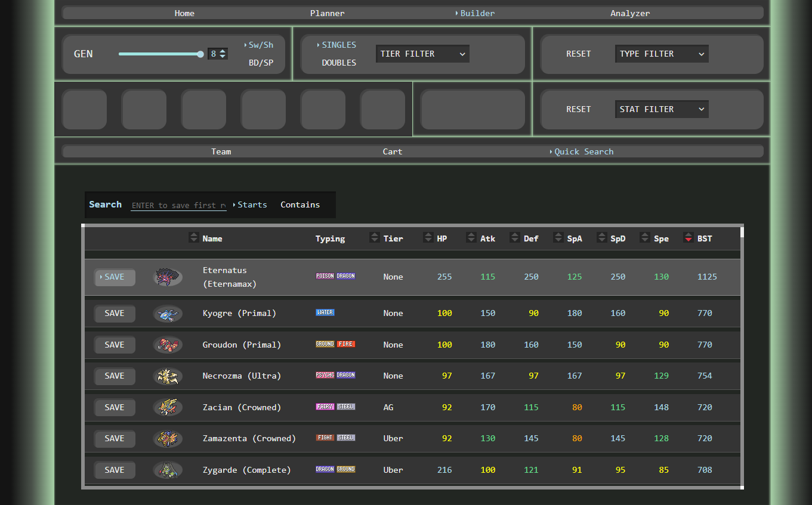The width and height of the screenshot is (812, 505).
Task: Sort table by HP column arrow
Action: [x=428, y=238]
